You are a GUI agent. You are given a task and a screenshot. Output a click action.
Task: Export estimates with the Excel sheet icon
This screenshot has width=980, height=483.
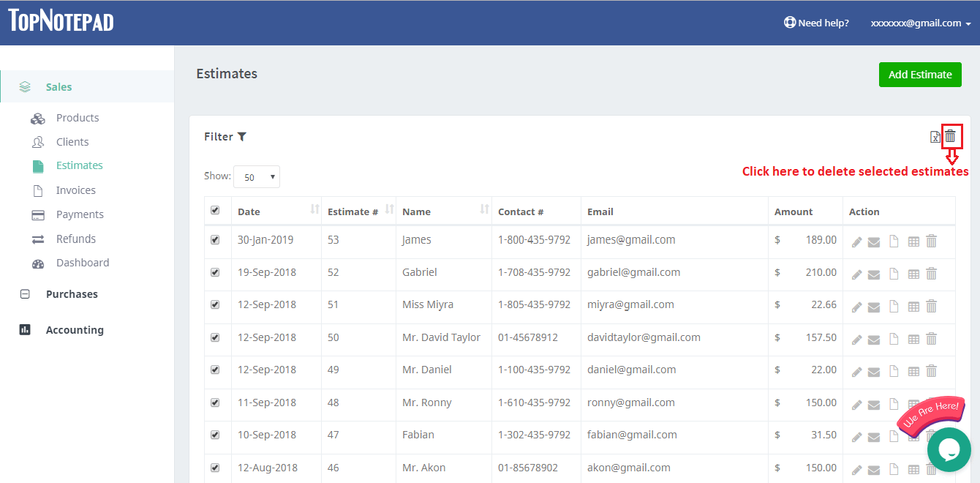(935, 137)
